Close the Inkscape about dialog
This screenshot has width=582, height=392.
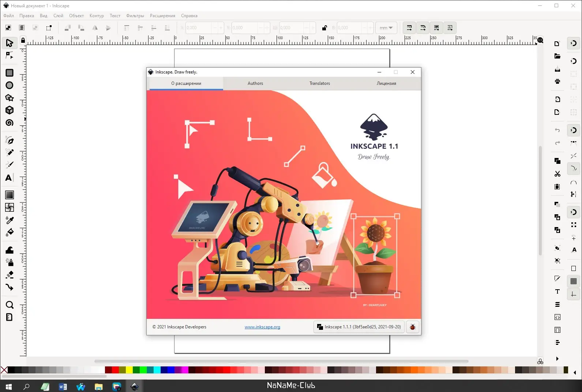(x=413, y=72)
